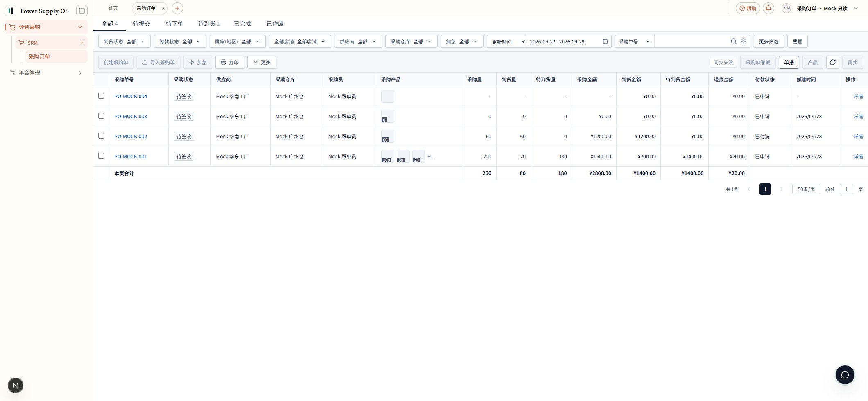Click the 帮助 help button
Image resolution: width=868 pixels, height=401 pixels.
pos(748,8)
